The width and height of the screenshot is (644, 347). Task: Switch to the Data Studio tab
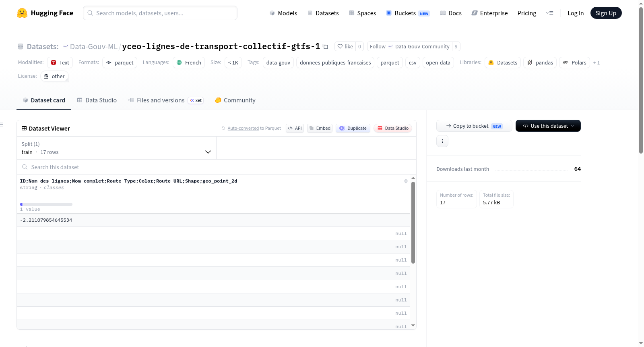pos(97,100)
